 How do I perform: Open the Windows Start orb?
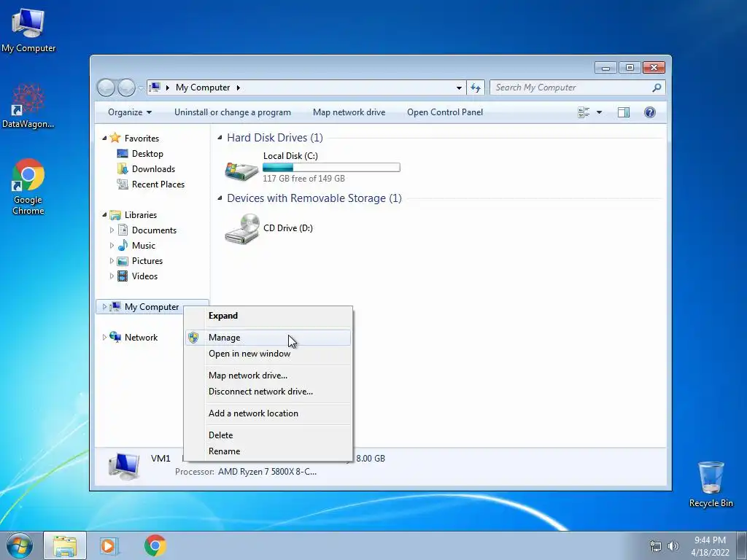[20, 545]
